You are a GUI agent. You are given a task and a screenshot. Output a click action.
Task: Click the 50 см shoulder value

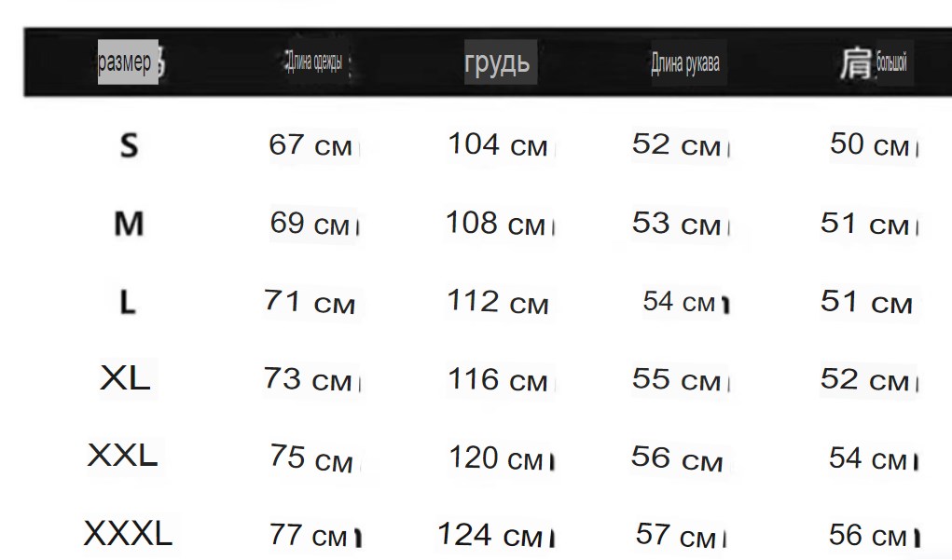869,145
